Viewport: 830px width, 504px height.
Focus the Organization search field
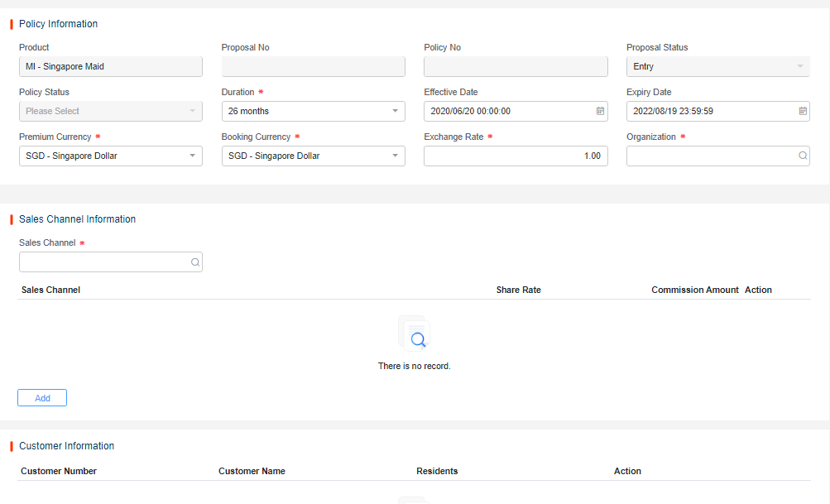[710, 156]
